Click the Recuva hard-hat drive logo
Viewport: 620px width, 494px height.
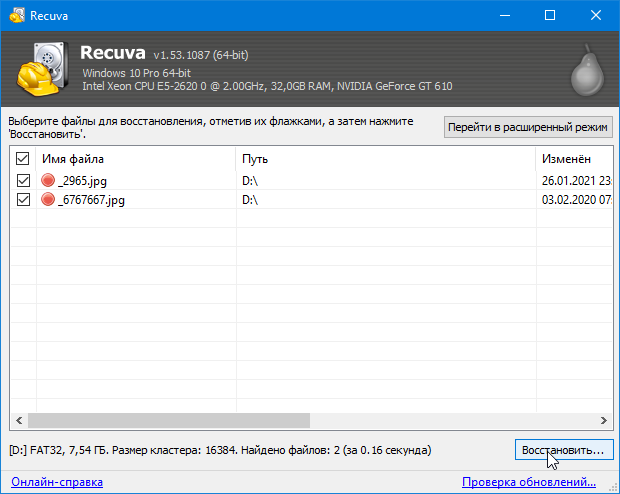tap(42, 69)
